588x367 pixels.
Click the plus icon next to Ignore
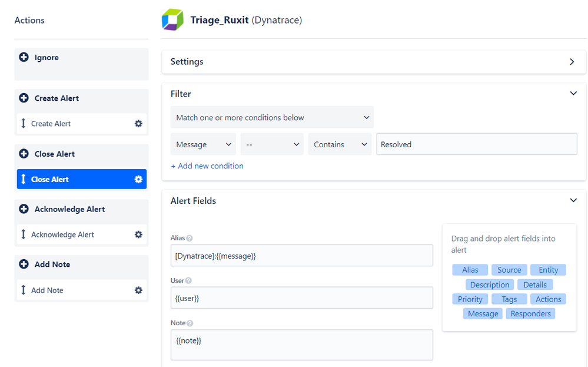click(24, 57)
